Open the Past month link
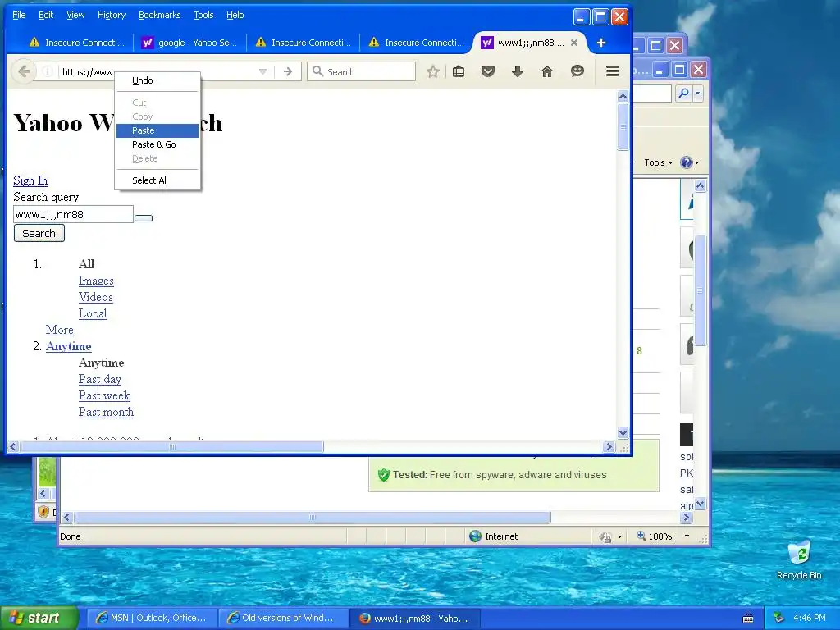840x630 pixels. [106, 412]
